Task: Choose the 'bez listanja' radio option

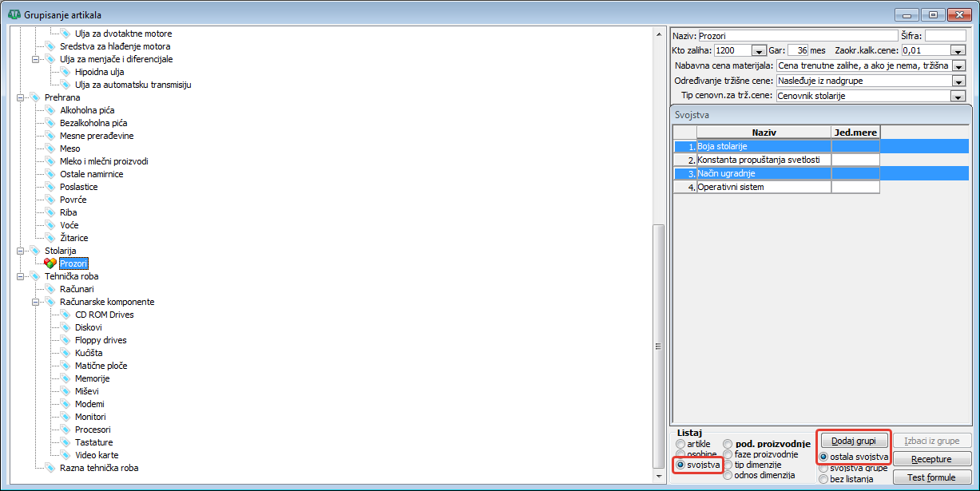Action: 823,479
